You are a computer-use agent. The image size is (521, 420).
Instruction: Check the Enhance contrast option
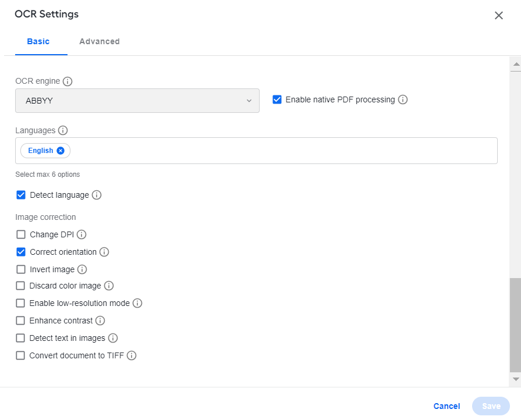(20, 321)
